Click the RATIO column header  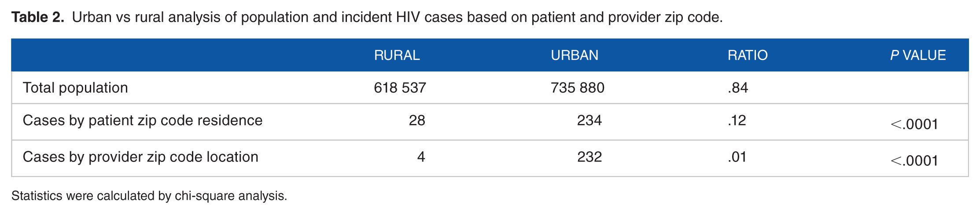point(748,55)
